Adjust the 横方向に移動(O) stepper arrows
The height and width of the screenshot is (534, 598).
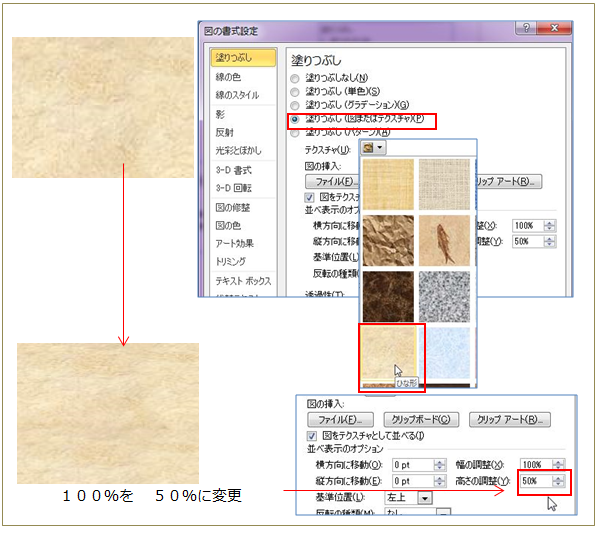point(440,465)
